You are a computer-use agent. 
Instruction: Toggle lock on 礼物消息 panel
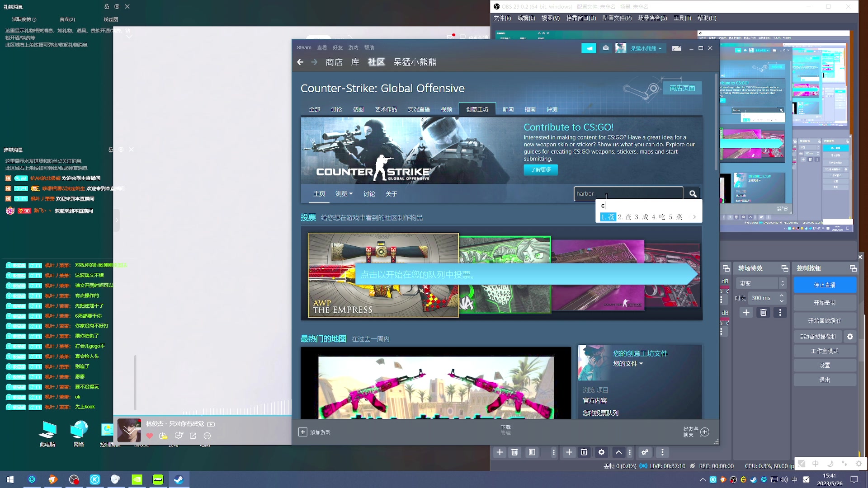pos(107,6)
